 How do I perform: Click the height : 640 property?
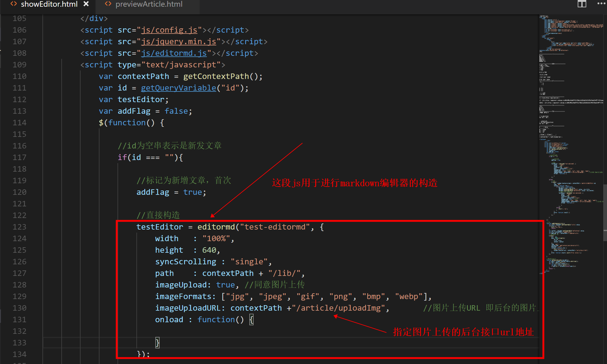click(188, 250)
